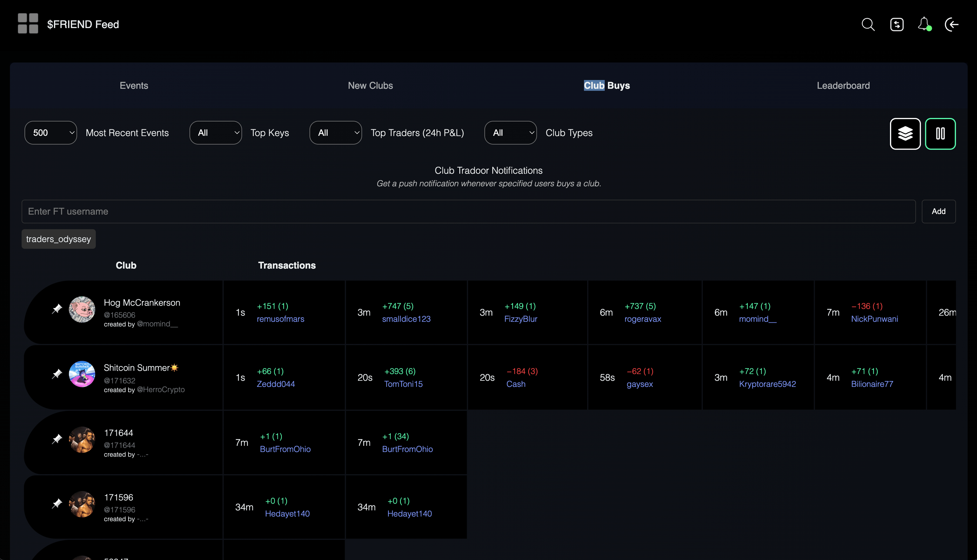Open the app grid menu icon

[x=28, y=24]
